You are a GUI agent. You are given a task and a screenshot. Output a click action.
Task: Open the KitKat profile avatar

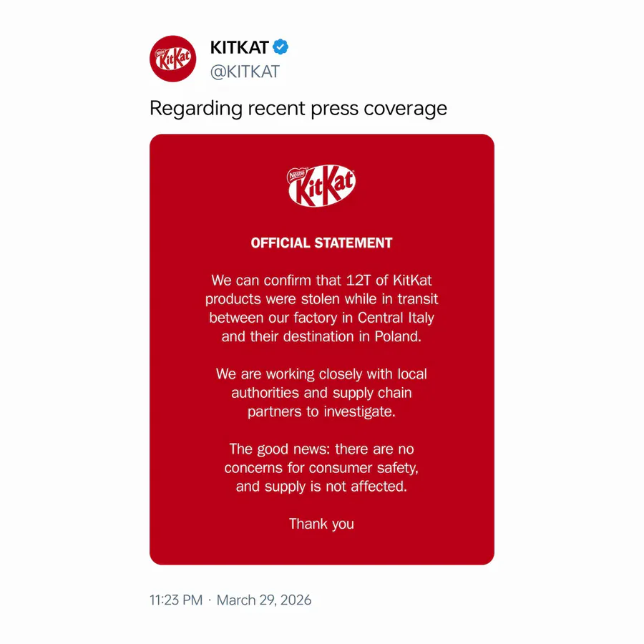tap(173, 59)
